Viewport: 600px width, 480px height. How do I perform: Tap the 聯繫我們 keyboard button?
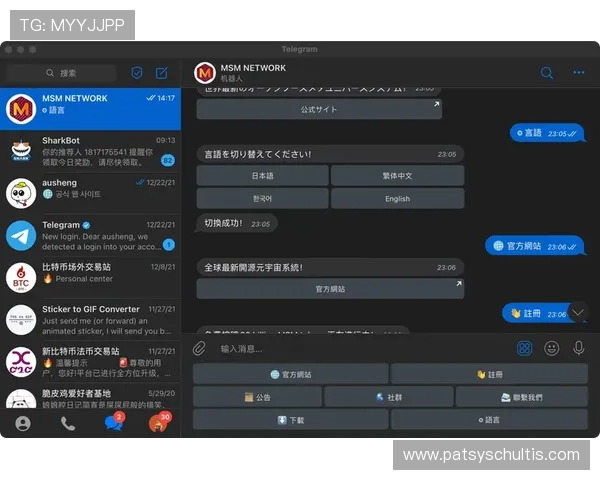522,397
